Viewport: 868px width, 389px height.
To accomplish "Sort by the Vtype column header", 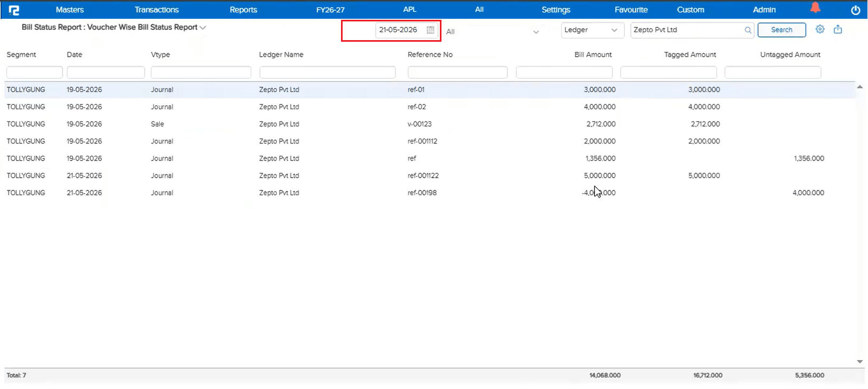I will coord(160,55).
